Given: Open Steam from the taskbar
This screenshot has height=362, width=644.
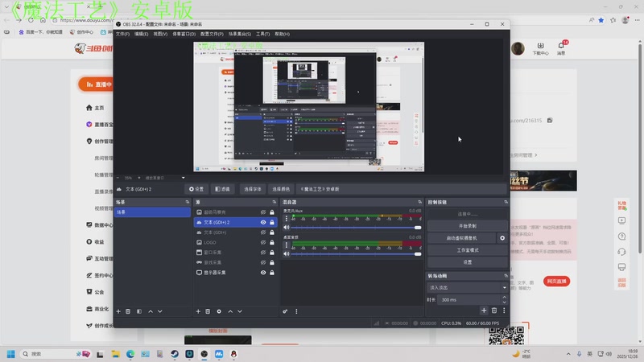Looking at the screenshot, I should [x=175, y=354].
